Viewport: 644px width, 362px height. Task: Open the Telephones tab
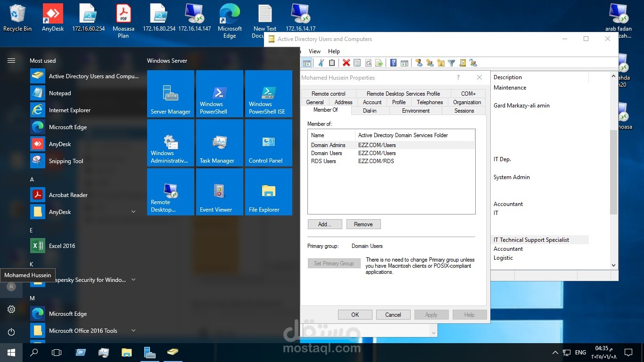pos(430,102)
